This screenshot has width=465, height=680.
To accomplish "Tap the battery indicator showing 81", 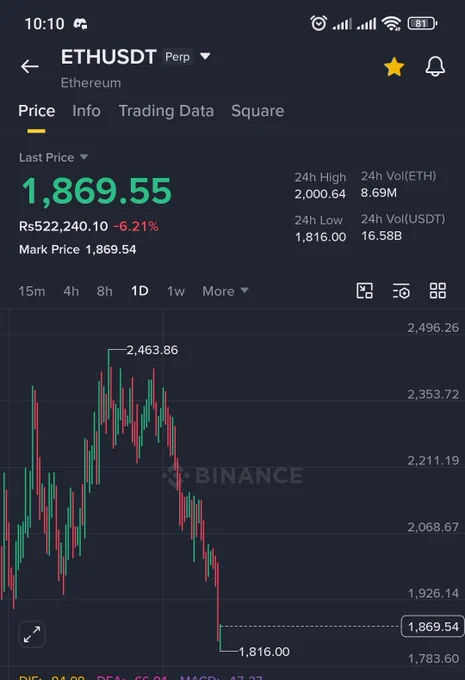I will [422, 23].
